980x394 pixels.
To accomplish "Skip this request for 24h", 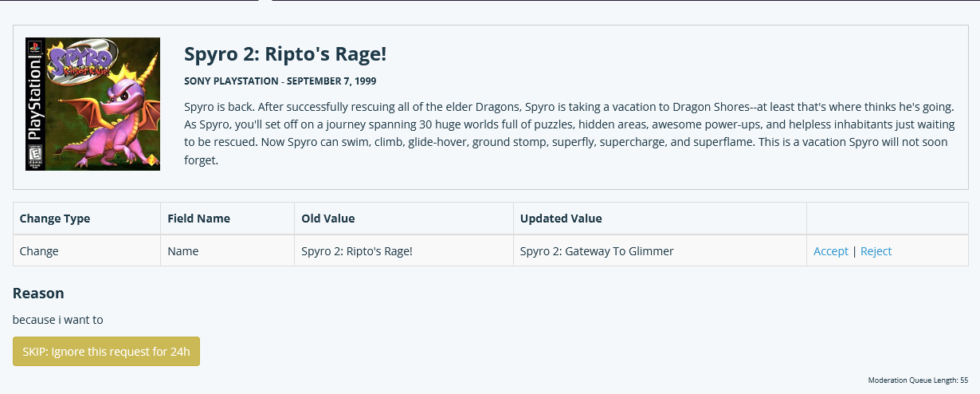I will (x=106, y=351).
